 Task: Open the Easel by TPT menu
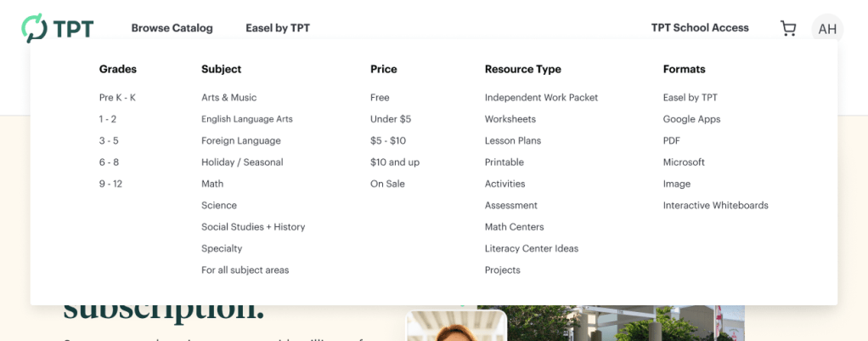click(278, 28)
